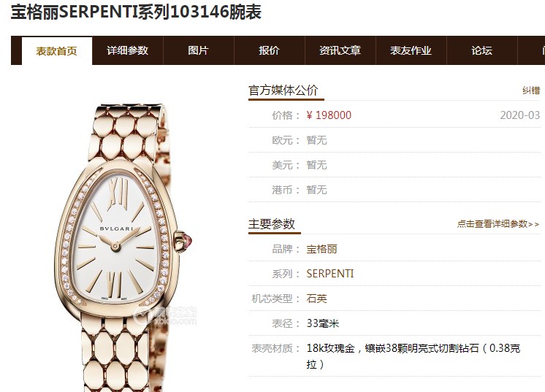Click the 主要参数 section heading
Screen dimensions: 545x392
click(x=272, y=224)
